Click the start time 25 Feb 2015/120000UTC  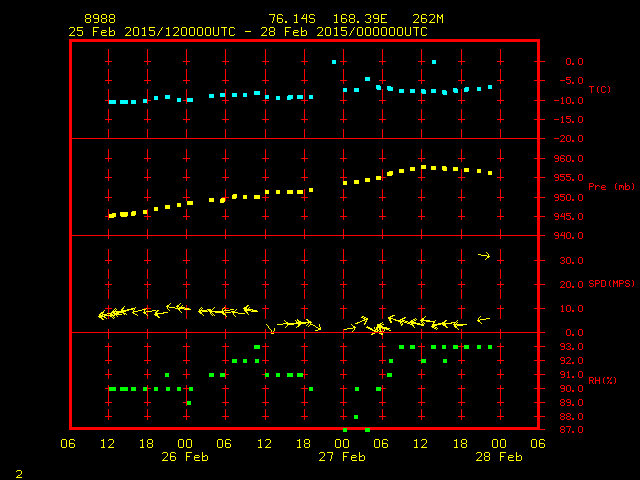(152, 32)
